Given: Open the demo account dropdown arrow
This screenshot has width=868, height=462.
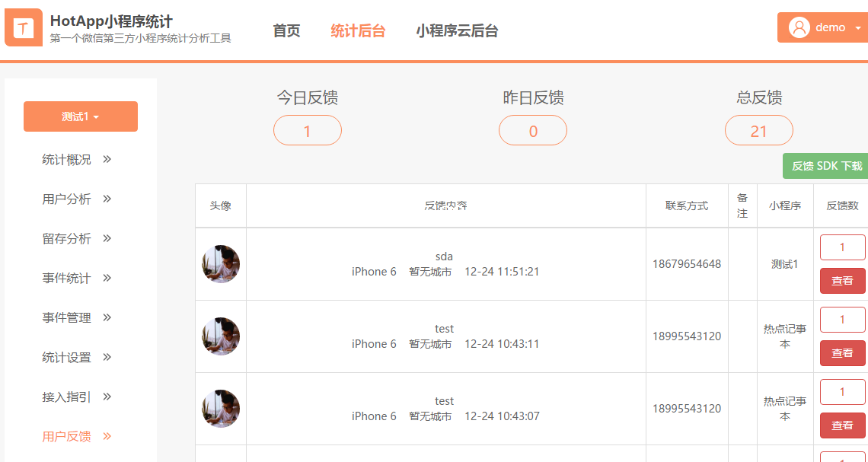Looking at the screenshot, I should tap(858, 27).
